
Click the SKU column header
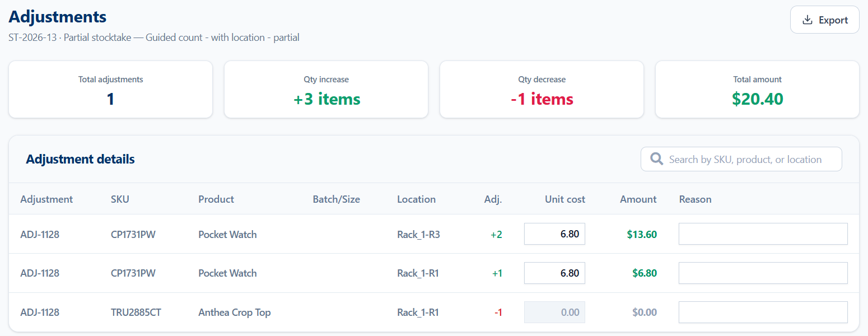pos(120,199)
